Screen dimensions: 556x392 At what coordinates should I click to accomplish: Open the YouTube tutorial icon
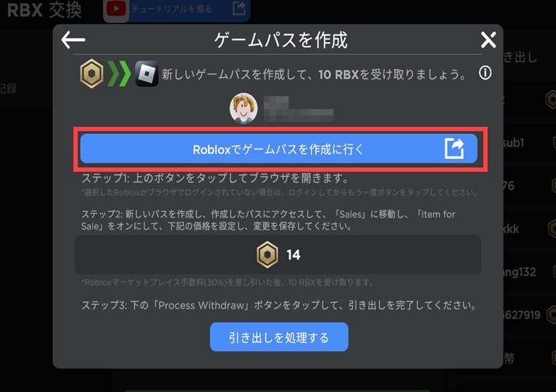pyautogui.click(x=116, y=9)
